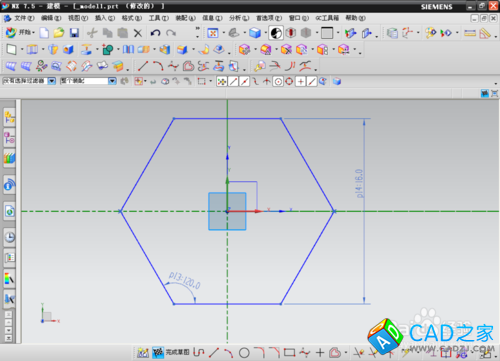Click the 完成草图 Finish Sketch button
The height and width of the screenshot is (361, 500).
click(x=171, y=352)
